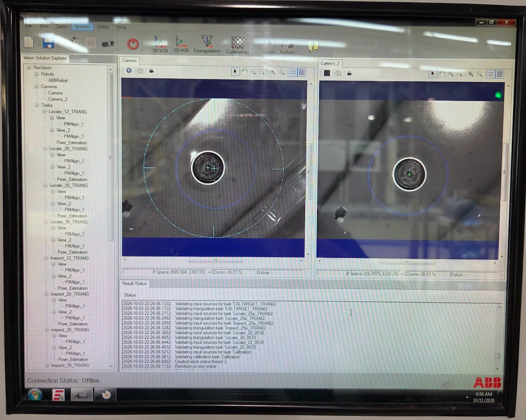Screen dimensions: 526x420
Task: Select Pose_Estimation under Locate_12_TRIANG
Action: click(x=72, y=143)
